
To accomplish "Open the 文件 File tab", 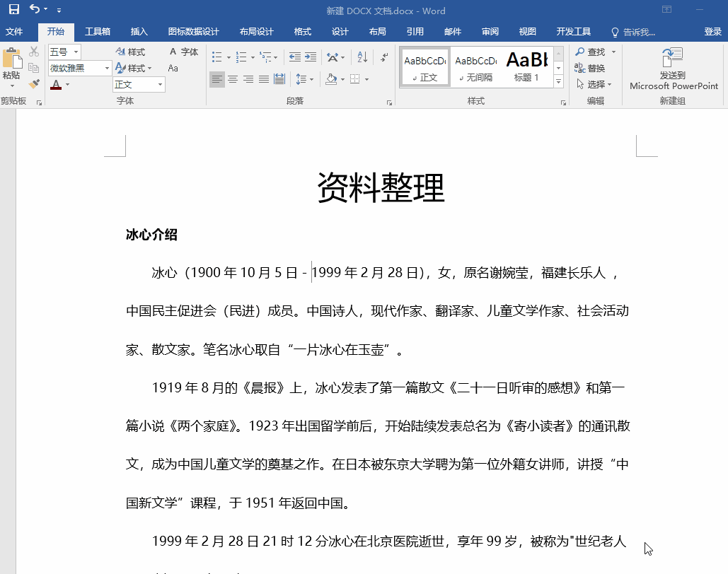I will tap(14, 32).
